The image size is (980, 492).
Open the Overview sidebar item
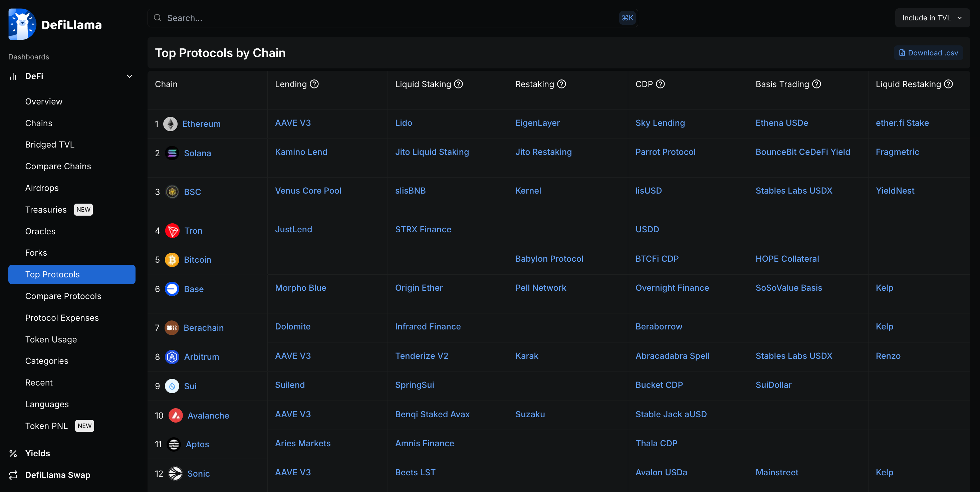[44, 101]
